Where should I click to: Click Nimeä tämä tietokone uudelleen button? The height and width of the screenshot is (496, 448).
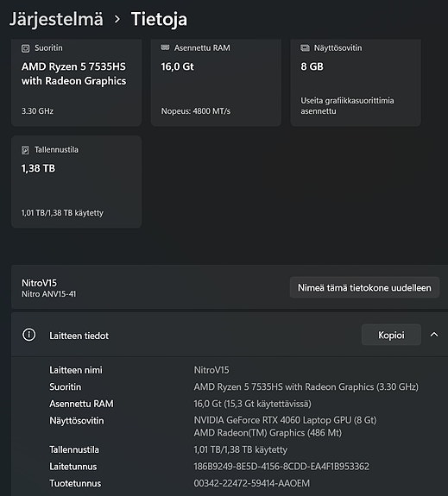coord(364,287)
